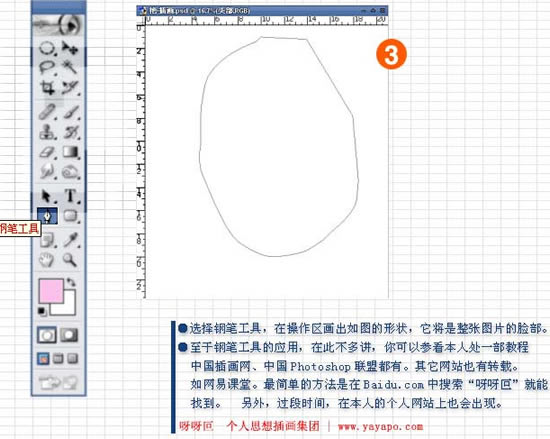The width and height of the screenshot is (550, 439).
Task: Click the text 个人思想插画集团
Action: 273,426
